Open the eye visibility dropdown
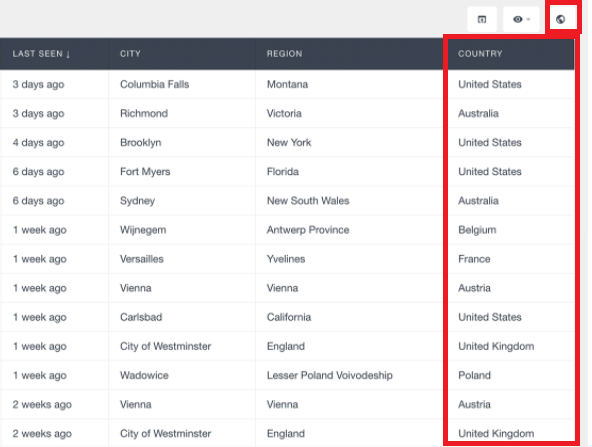This screenshot has height=447, width=592. (521, 19)
